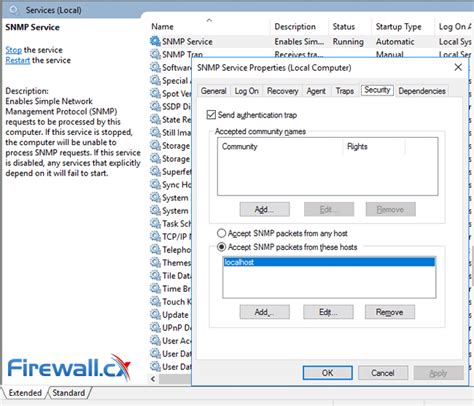474x406 pixels.
Task: Click the Restart the service link
Action: [x=18, y=60]
